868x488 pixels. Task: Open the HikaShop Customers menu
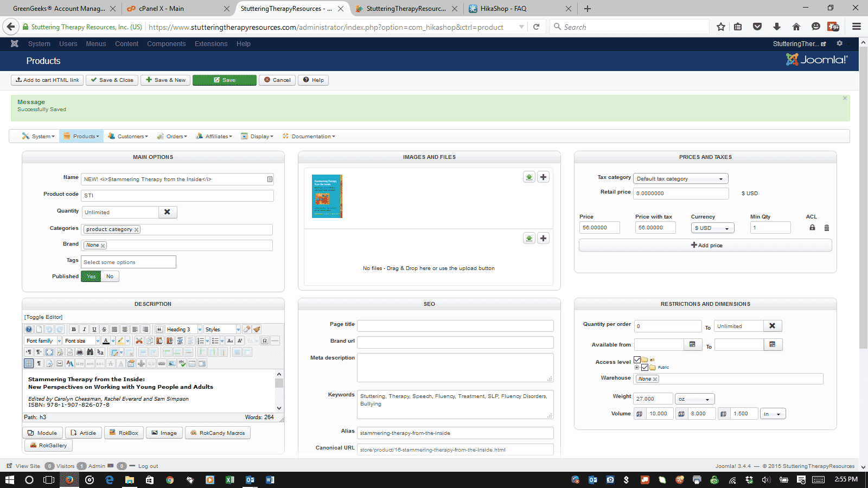coord(128,136)
